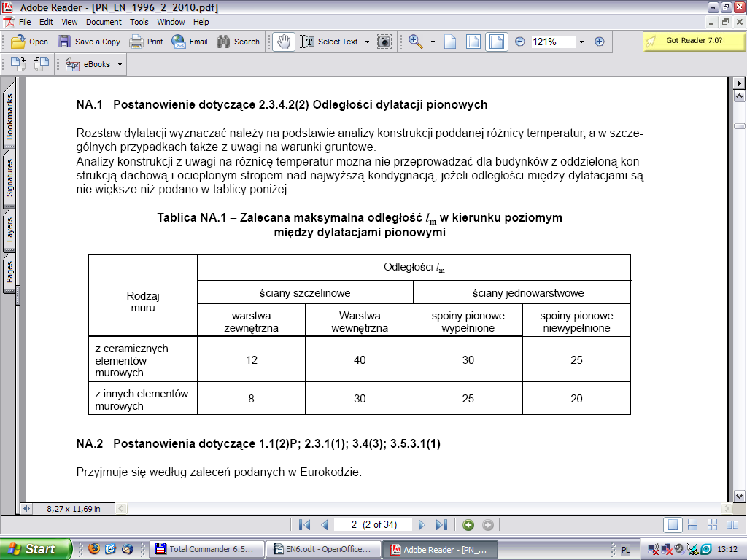Switch to Continuous page layout
This screenshot has width=747, height=560.
693,525
